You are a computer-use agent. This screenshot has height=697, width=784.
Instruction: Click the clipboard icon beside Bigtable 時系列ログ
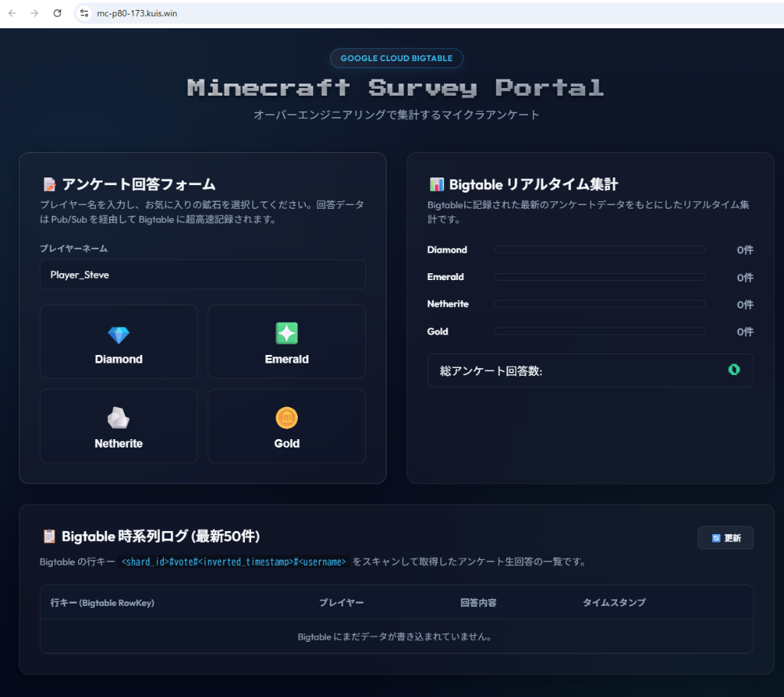(49, 536)
